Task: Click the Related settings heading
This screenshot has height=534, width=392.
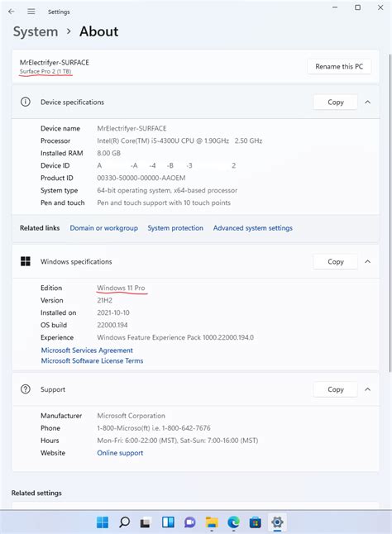Action: 36,493
